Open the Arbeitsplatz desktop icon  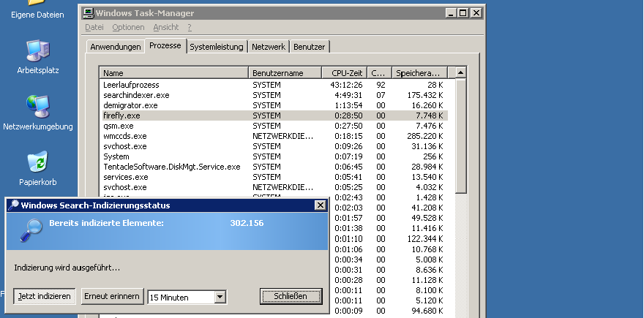(38, 57)
